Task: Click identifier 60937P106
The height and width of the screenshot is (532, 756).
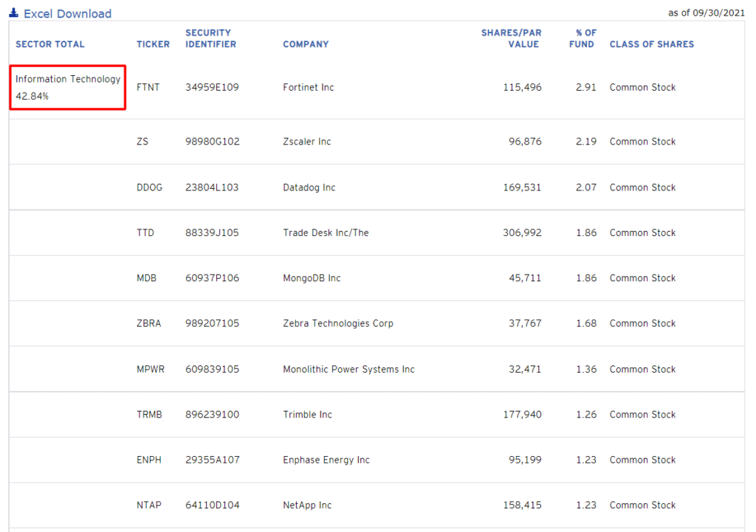Action: [212, 278]
